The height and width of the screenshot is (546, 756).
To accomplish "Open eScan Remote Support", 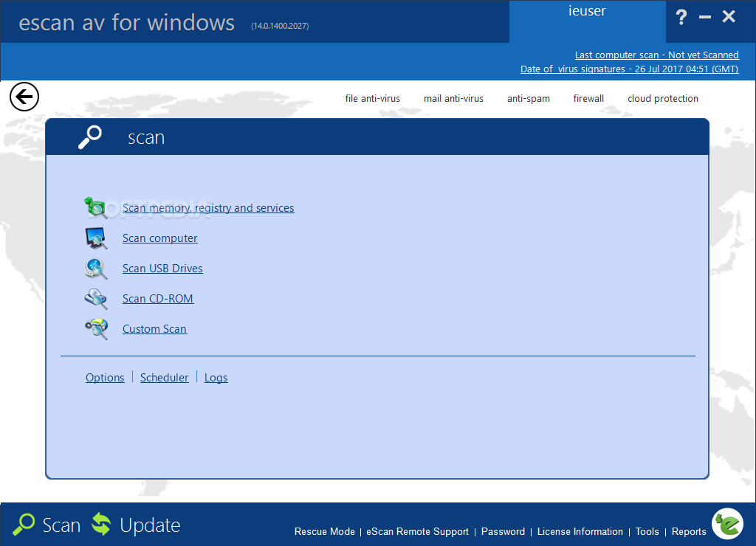I will pyautogui.click(x=418, y=531).
